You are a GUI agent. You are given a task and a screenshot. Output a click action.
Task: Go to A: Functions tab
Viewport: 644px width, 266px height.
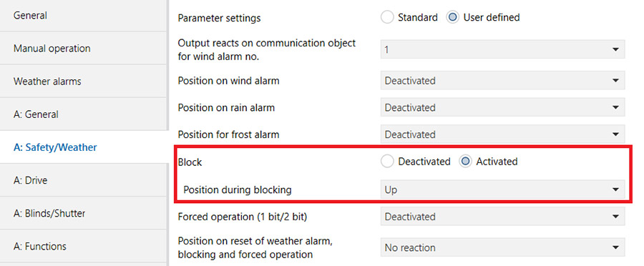[84, 246]
